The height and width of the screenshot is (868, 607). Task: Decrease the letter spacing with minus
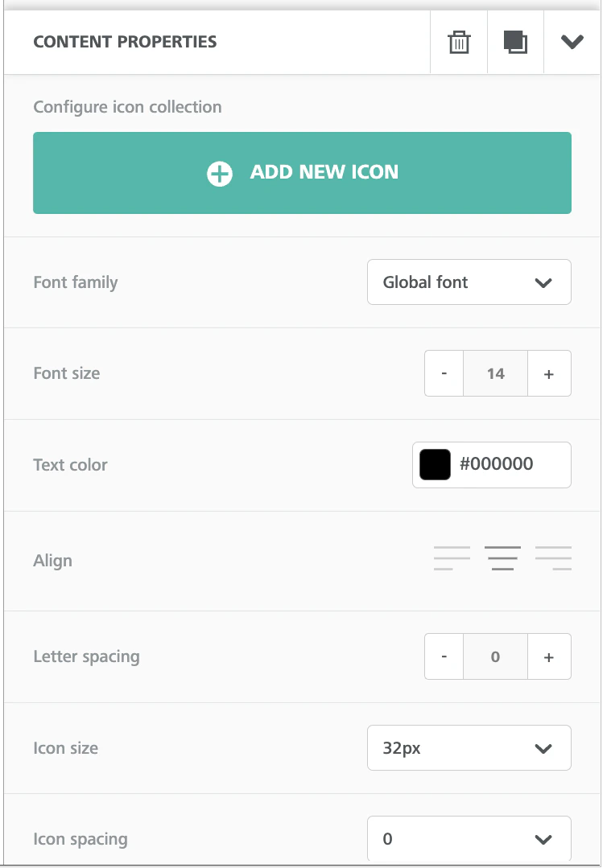coord(444,656)
